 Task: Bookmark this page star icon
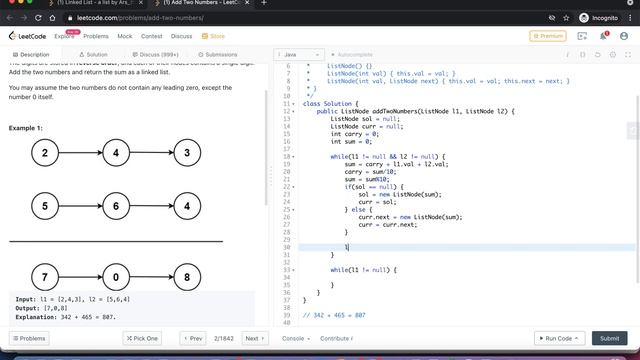click(x=566, y=18)
